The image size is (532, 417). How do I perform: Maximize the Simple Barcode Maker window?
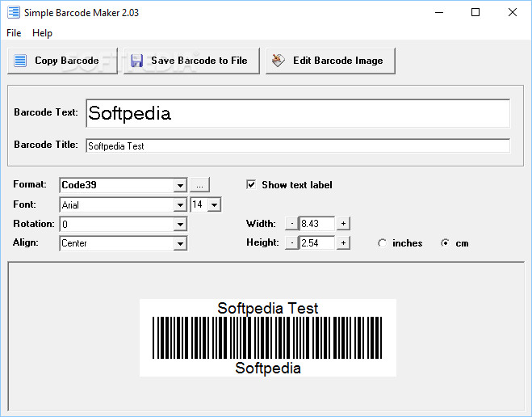[x=475, y=13]
